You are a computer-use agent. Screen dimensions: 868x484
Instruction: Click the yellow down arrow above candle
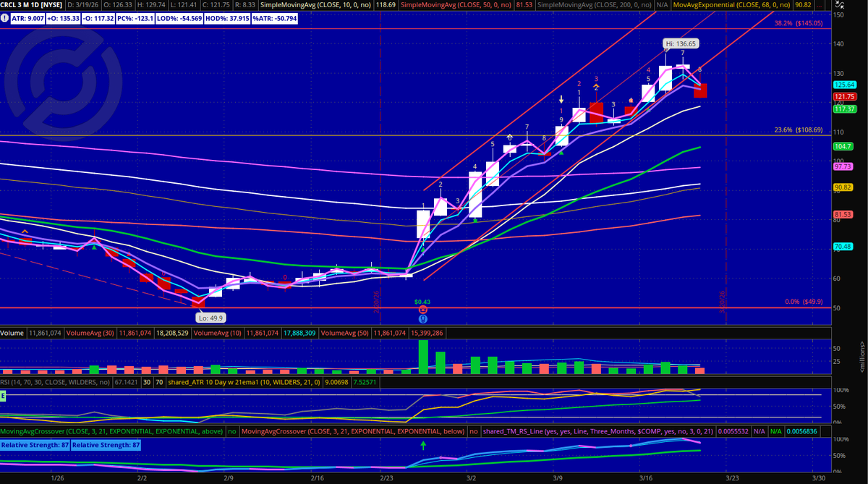point(561,98)
